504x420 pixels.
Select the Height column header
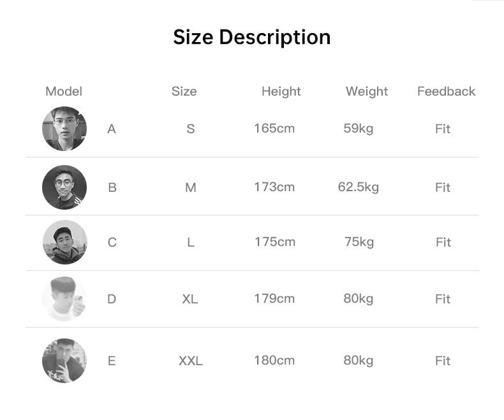click(x=281, y=91)
